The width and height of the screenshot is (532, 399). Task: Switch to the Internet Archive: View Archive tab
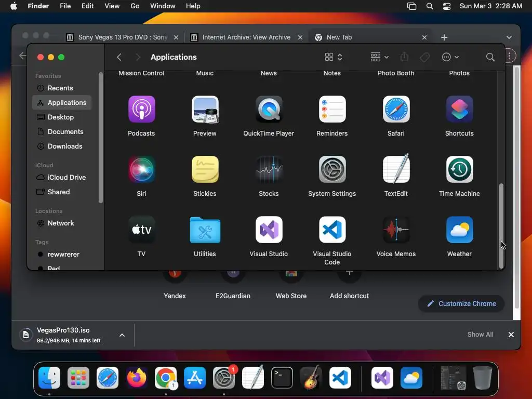246,37
